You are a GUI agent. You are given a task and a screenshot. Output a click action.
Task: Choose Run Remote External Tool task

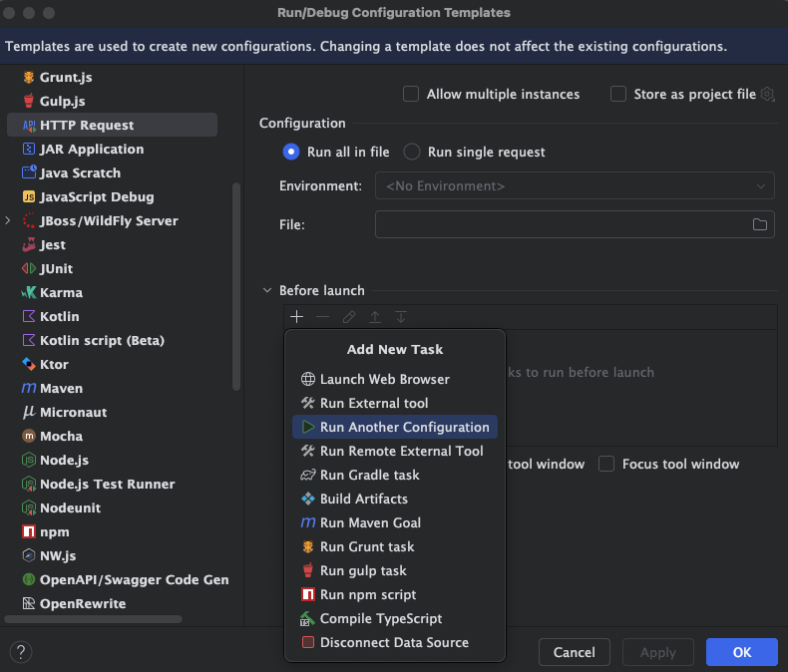(x=395, y=451)
